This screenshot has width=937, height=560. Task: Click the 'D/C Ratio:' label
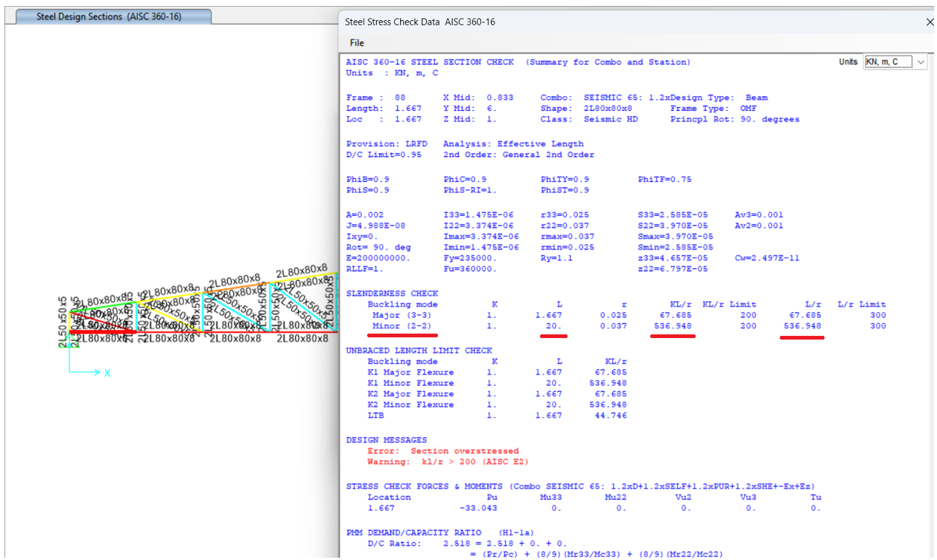[x=394, y=544]
